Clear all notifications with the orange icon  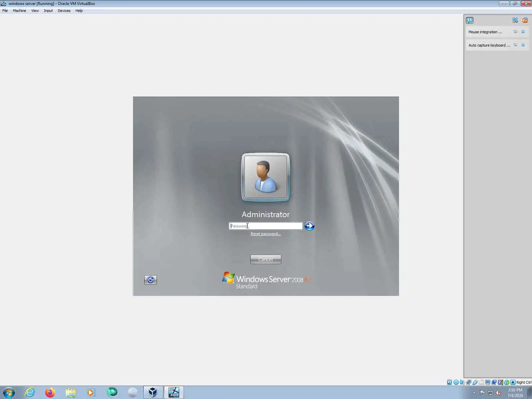click(x=525, y=20)
